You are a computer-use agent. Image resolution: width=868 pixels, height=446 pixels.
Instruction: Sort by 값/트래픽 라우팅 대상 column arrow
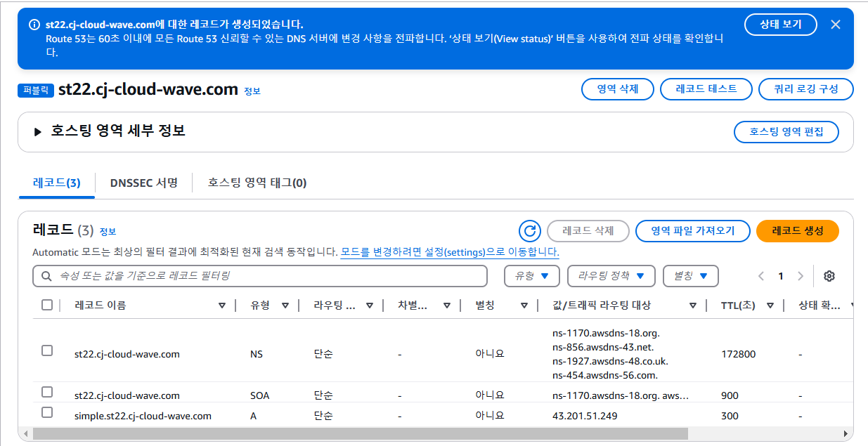coord(693,306)
